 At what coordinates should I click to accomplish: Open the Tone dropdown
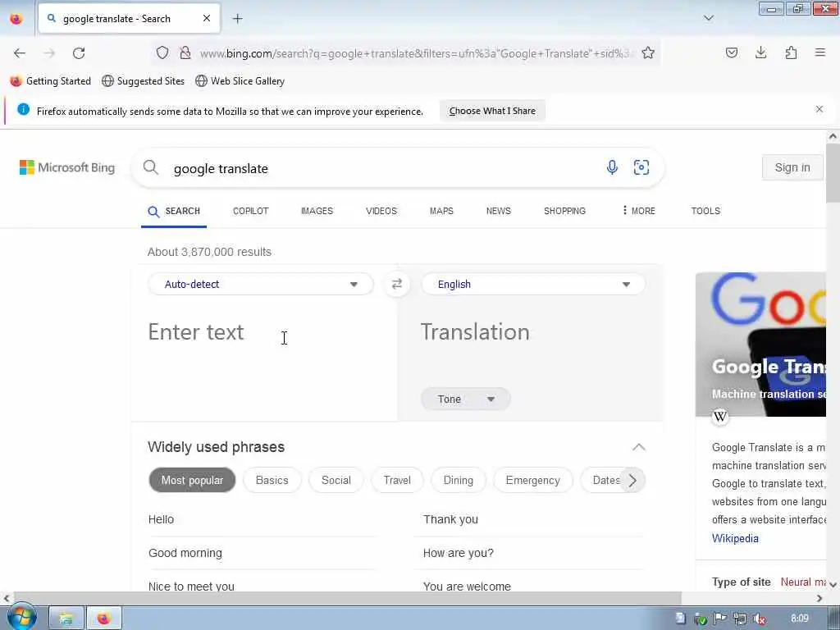point(466,399)
